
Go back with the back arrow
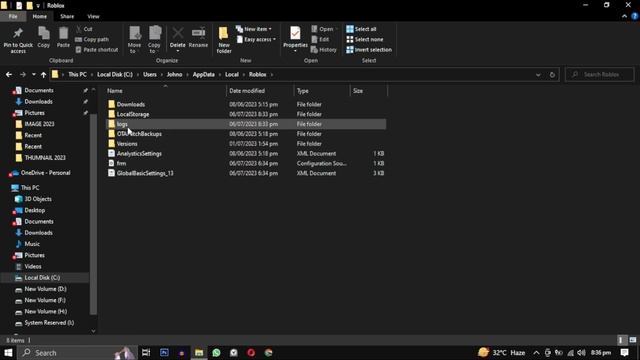click(x=9, y=75)
